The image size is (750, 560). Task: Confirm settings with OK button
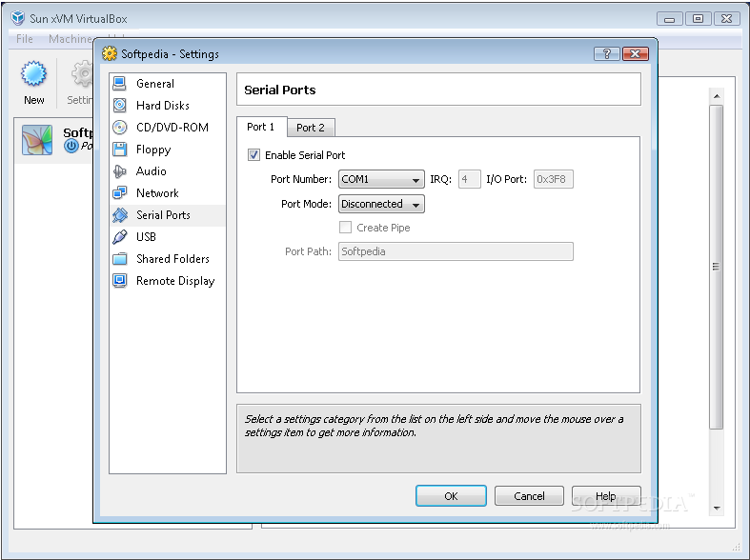click(451, 496)
